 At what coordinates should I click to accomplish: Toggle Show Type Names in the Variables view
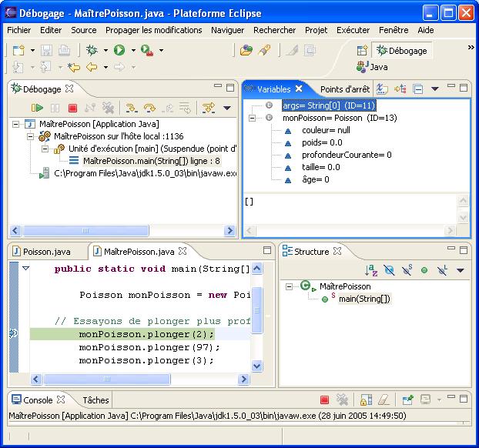coord(383,89)
